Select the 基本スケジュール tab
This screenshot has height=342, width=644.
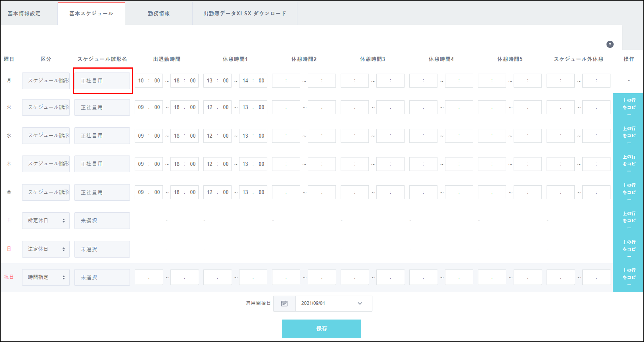pos(91,13)
